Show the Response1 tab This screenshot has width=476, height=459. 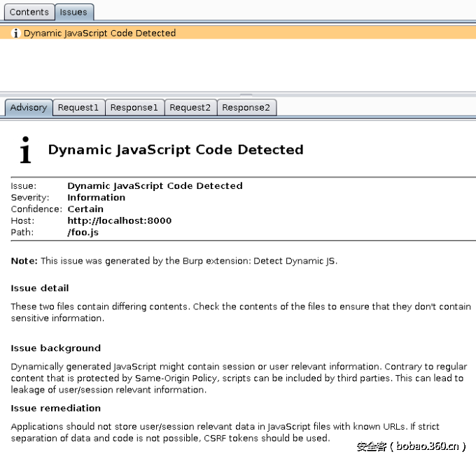point(134,108)
